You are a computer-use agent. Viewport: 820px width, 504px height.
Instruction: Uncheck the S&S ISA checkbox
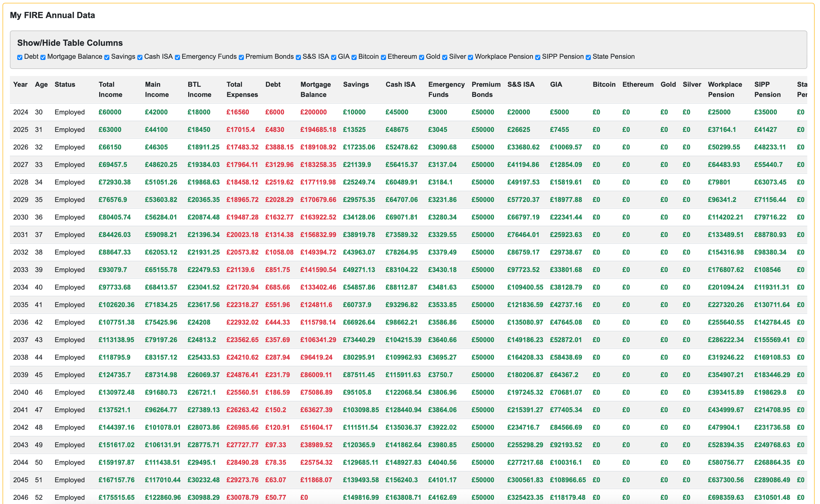click(298, 57)
